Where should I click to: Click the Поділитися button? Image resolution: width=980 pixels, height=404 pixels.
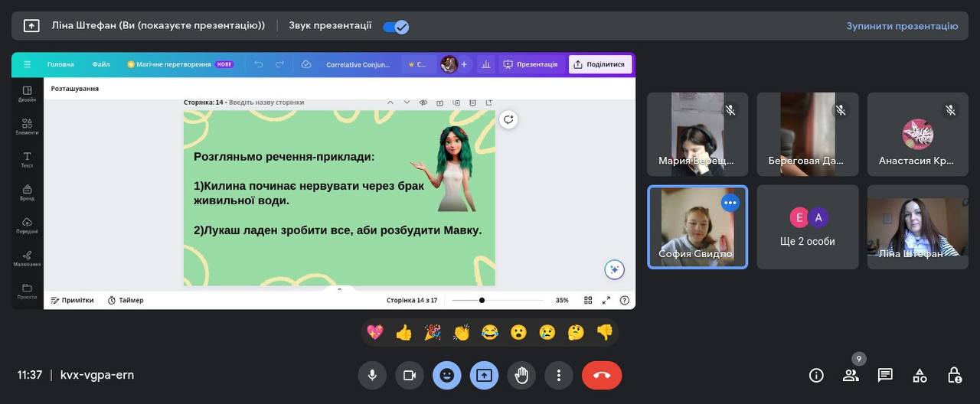click(599, 64)
